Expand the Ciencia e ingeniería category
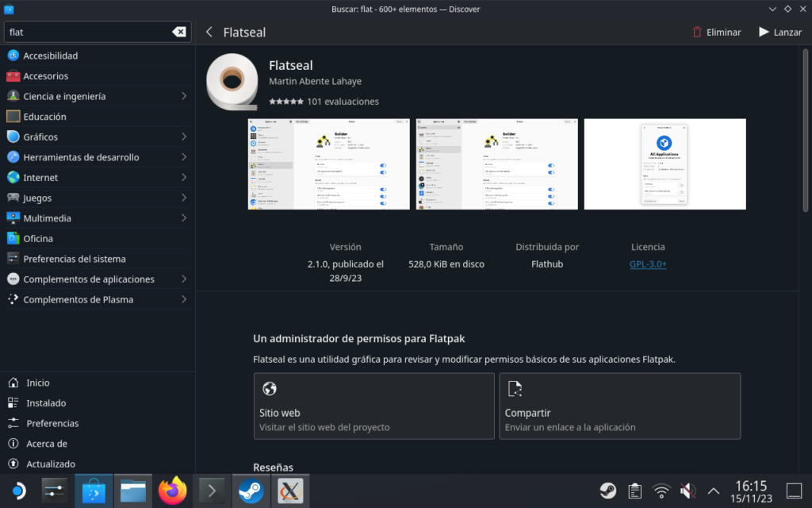Viewport: 812px width, 508px height. (183, 96)
